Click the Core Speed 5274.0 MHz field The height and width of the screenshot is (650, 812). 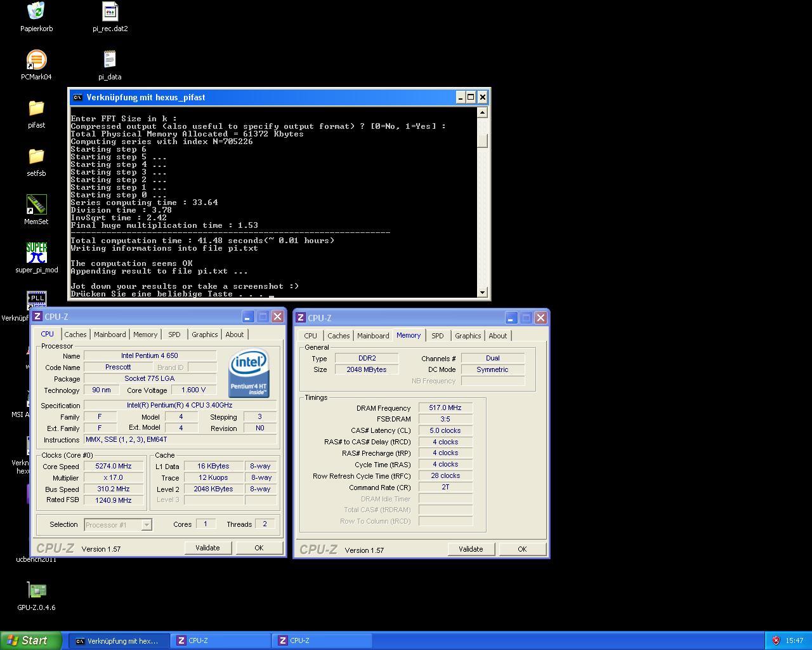(114, 466)
